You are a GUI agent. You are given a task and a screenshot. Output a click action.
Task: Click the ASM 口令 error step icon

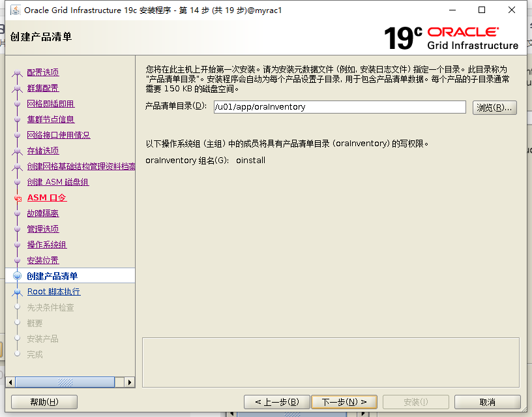[18, 198]
